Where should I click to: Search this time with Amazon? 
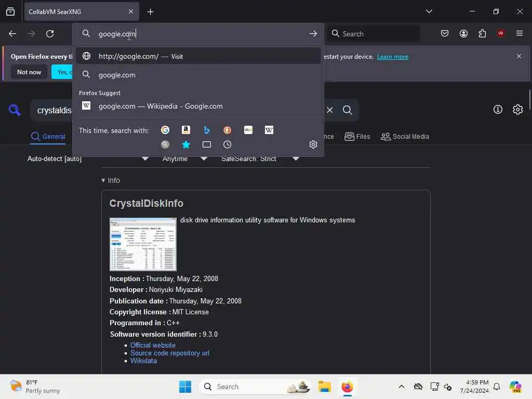click(x=186, y=130)
